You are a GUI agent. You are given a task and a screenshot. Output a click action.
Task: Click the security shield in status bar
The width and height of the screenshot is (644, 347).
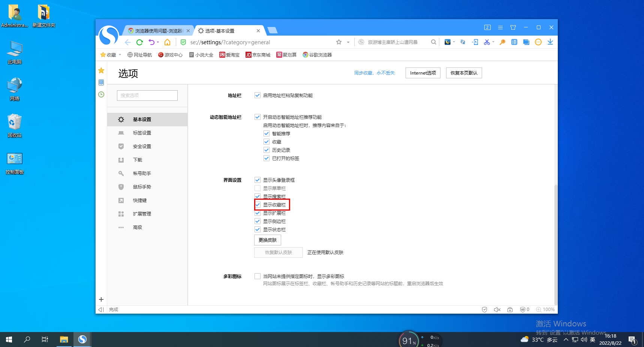484,310
